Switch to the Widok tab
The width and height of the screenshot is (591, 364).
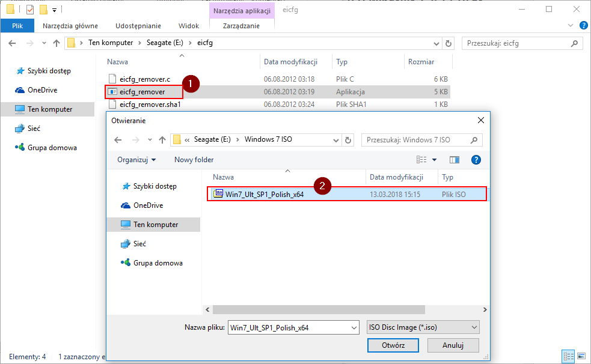coord(188,26)
